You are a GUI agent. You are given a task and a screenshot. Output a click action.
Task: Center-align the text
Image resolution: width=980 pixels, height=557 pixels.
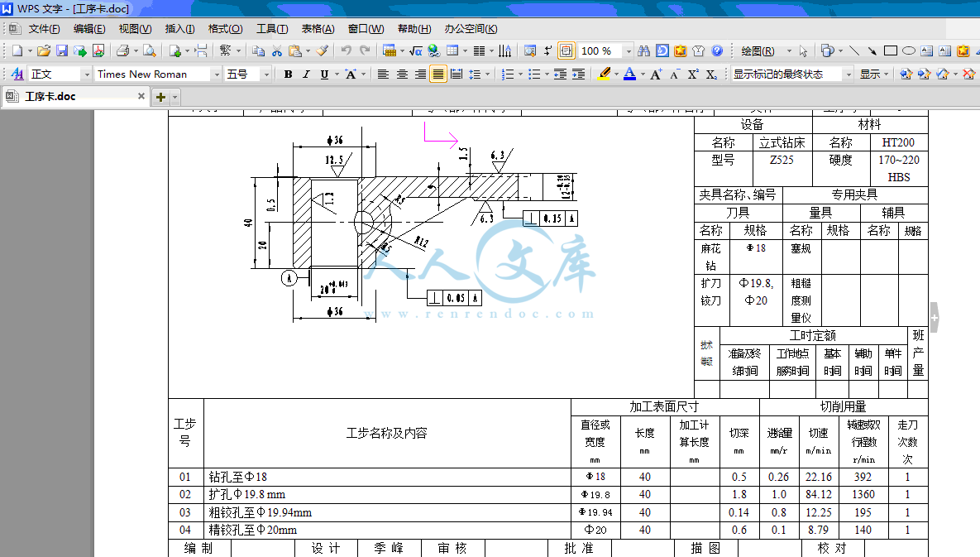click(x=402, y=74)
